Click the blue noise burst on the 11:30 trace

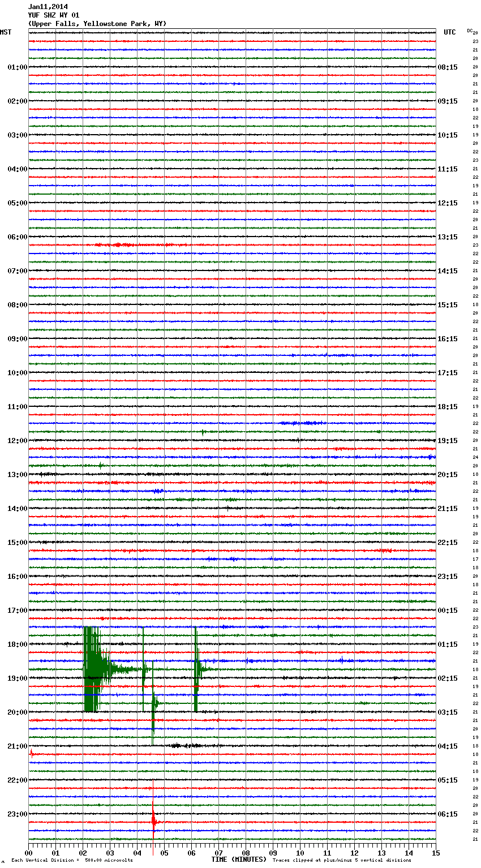point(303,423)
